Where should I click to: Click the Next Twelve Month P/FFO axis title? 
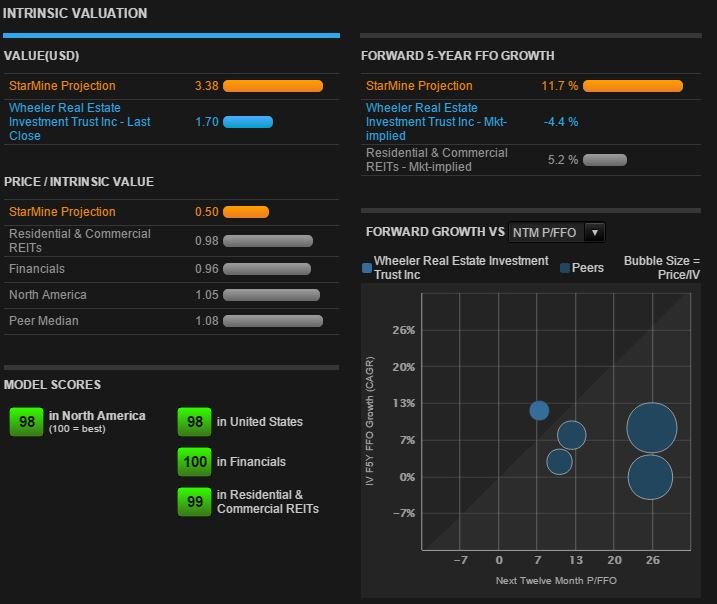(556, 581)
